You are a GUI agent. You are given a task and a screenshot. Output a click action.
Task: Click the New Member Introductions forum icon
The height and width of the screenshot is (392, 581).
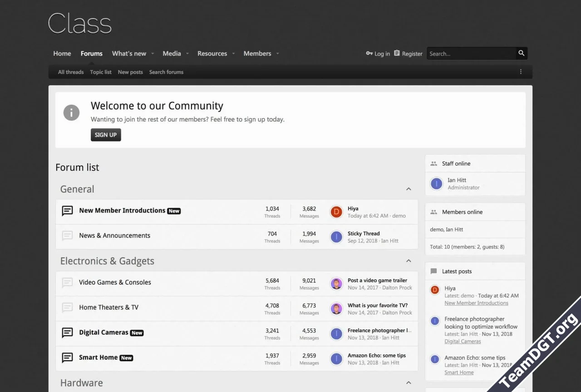tap(67, 211)
